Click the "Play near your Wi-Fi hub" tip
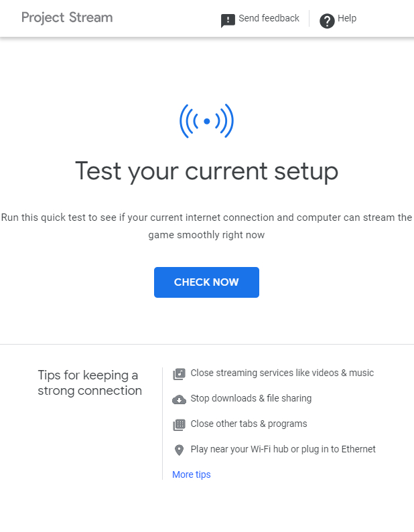Viewport: 414px width, 532px height. pos(283,449)
